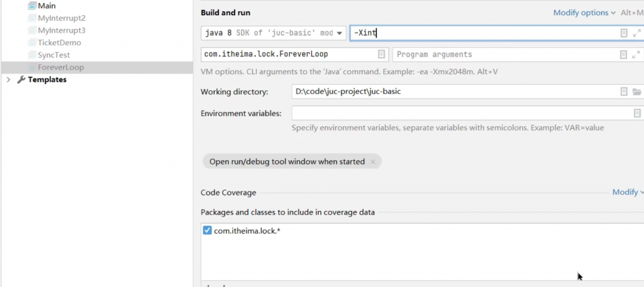Open the Modify options dropdown
The width and height of the screenshot is (644, 287).
pos(584,13)
